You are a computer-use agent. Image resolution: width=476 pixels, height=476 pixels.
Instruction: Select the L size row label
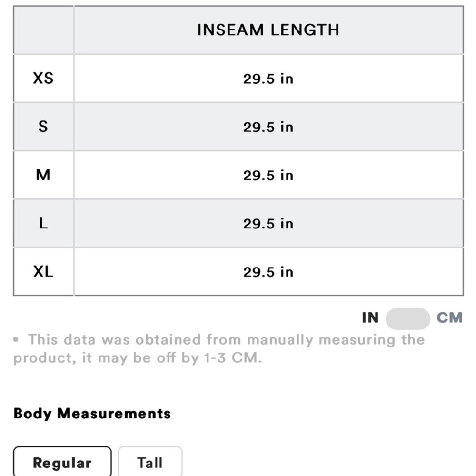43,223
